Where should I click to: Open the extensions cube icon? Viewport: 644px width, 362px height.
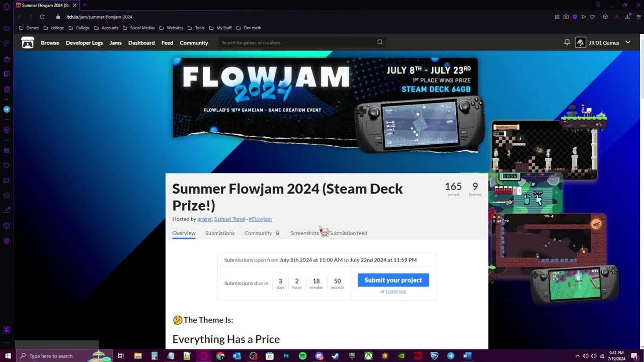(605, 17)
